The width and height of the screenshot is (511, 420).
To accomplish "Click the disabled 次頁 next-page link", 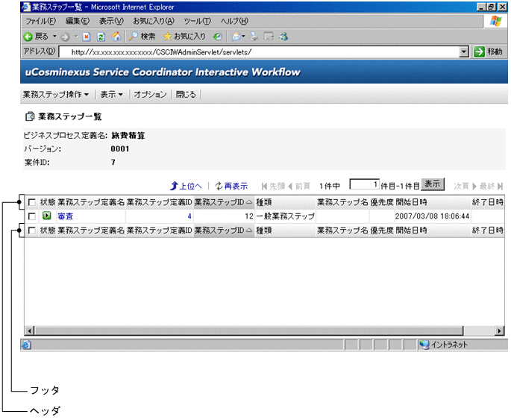I will 465,186.
